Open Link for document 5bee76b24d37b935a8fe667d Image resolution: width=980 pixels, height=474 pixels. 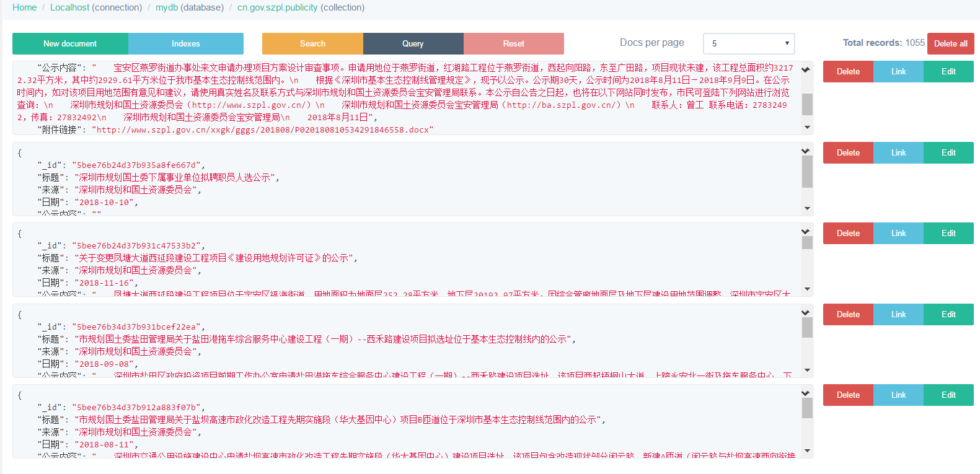(x=898, y=152)
